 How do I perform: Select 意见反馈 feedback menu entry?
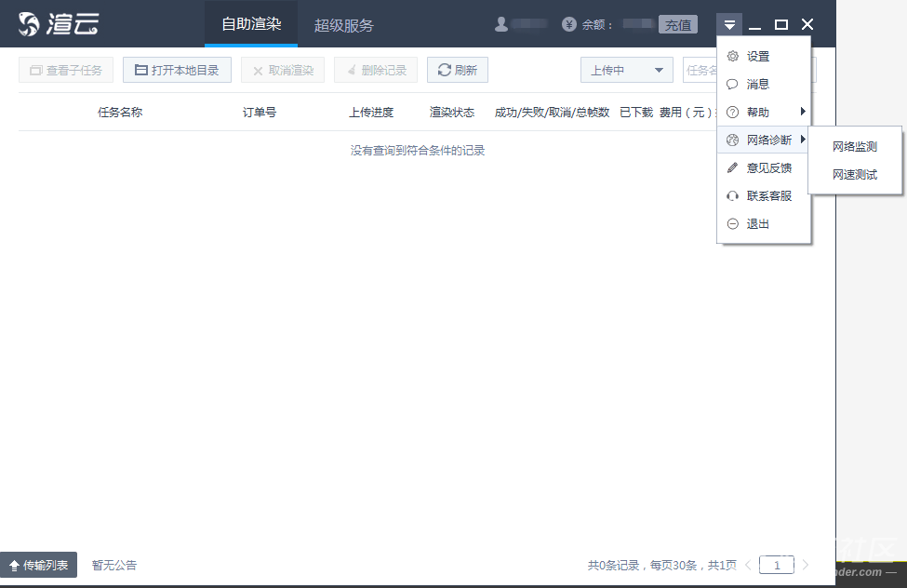click(768, 168)
